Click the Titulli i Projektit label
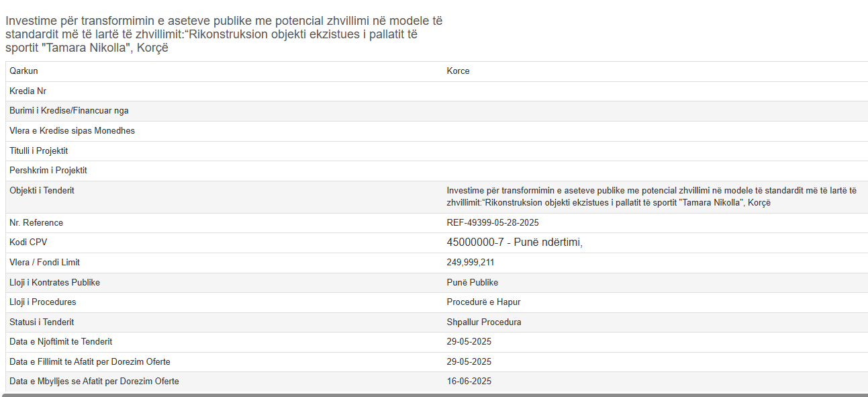Viewport: 868px width, 397px height. click(x=38, y=151)
